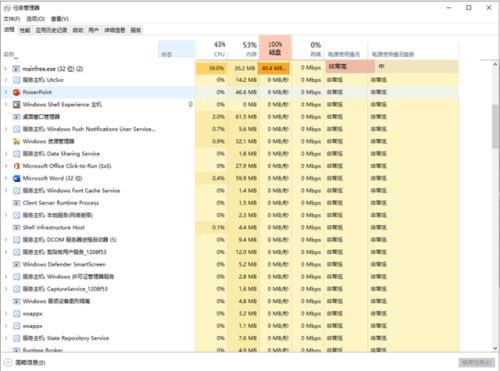Click the Client Server Runtime Process icon

coord(16,203)
